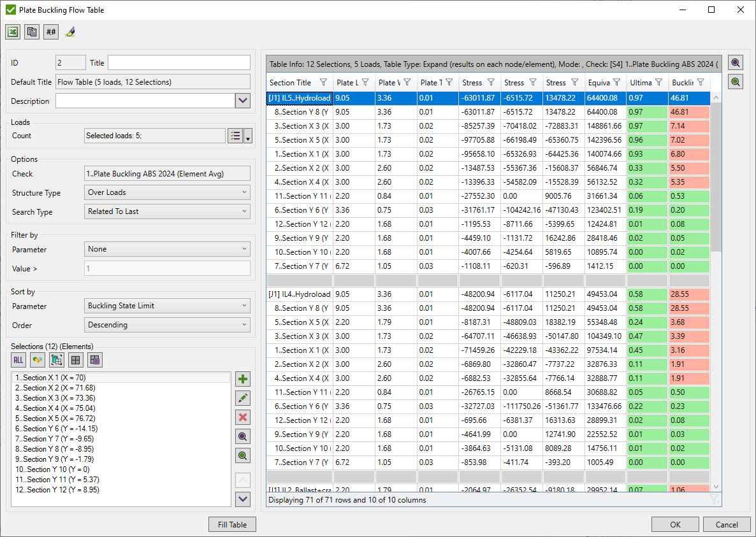Delete the selected section with red X icon
Screen dimensions: 756x537
point(242,417)
